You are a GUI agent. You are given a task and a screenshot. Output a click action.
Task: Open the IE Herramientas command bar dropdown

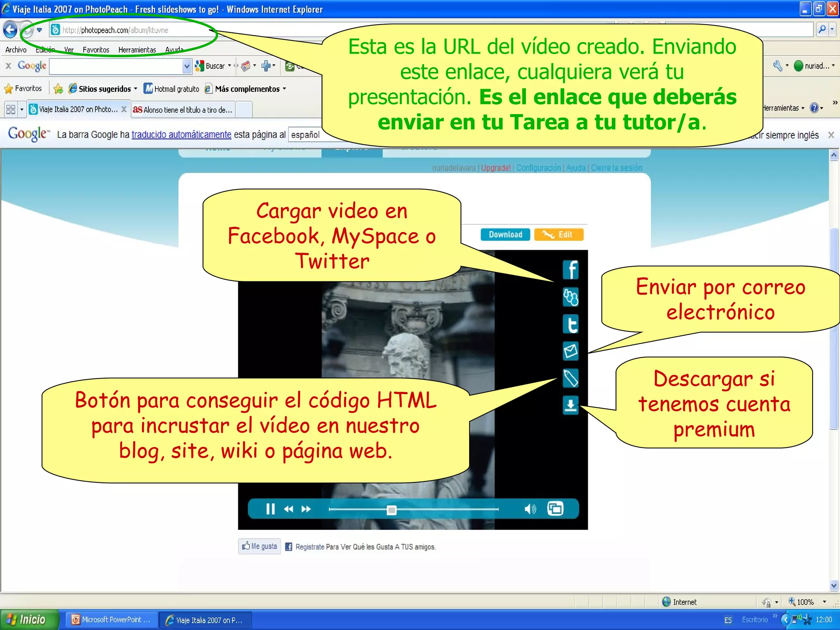point(783,108)
